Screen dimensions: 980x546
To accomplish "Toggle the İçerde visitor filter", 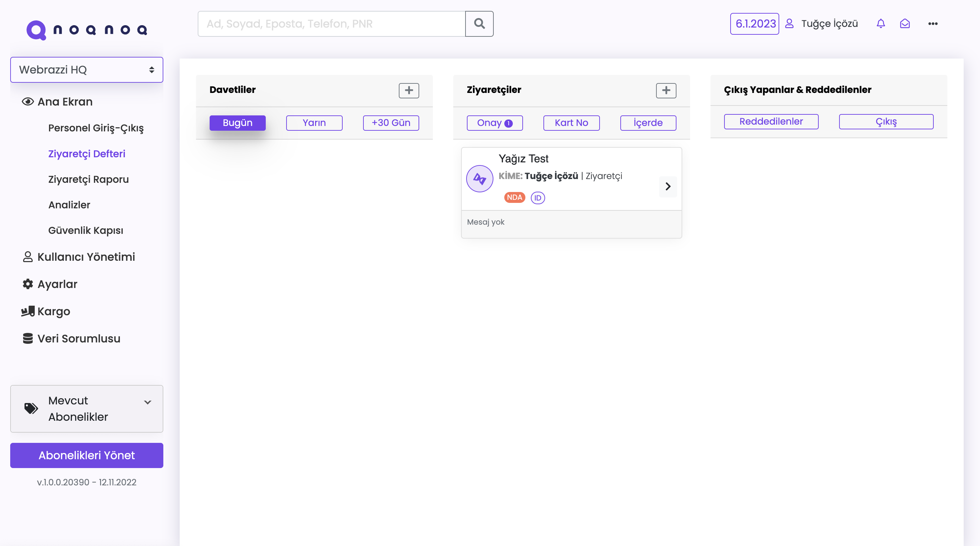I will click(648, 123).
